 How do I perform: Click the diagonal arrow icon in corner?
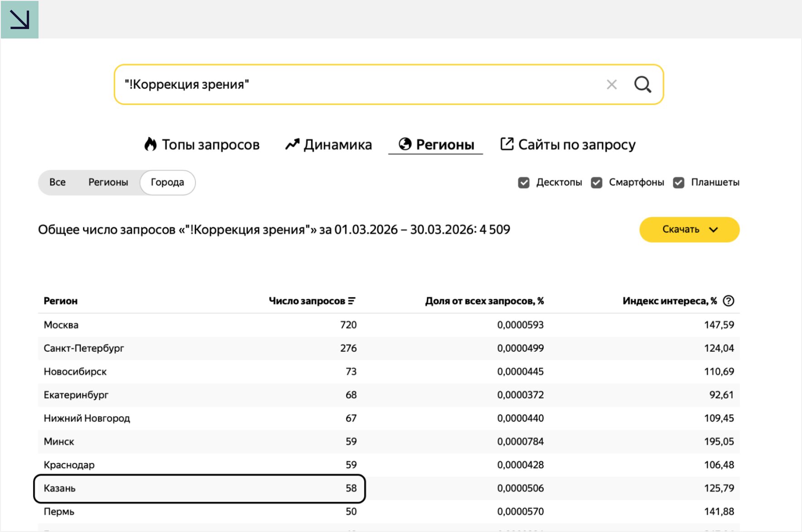pos(19,19)
